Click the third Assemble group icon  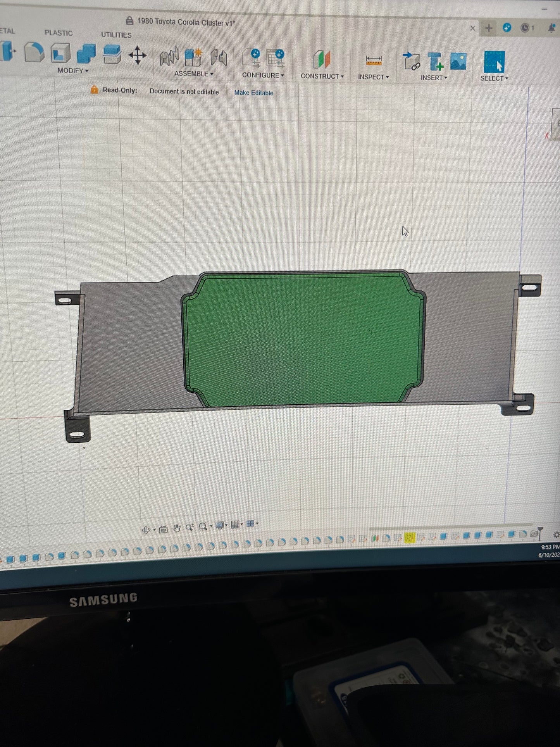click(219, 58)
